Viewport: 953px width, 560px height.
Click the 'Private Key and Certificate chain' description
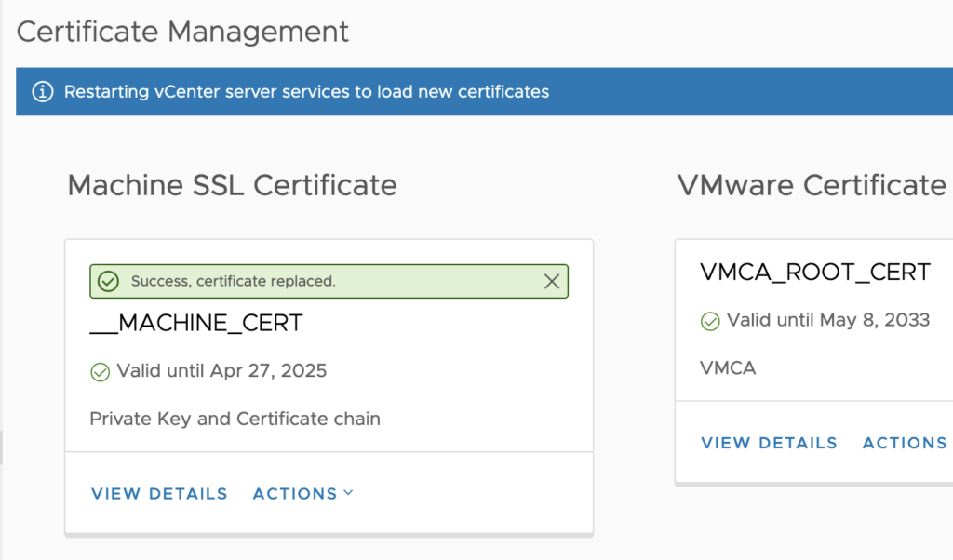pos(235,419)
